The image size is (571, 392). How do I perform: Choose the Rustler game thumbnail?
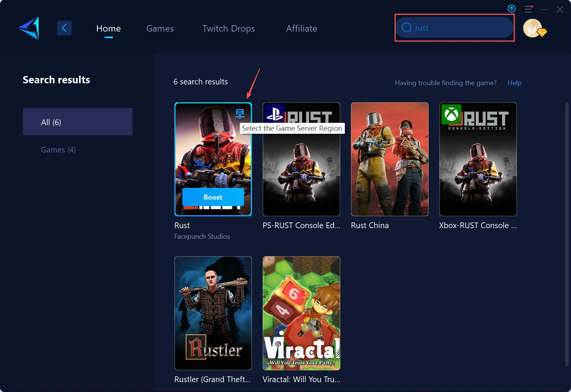[213, 313]
